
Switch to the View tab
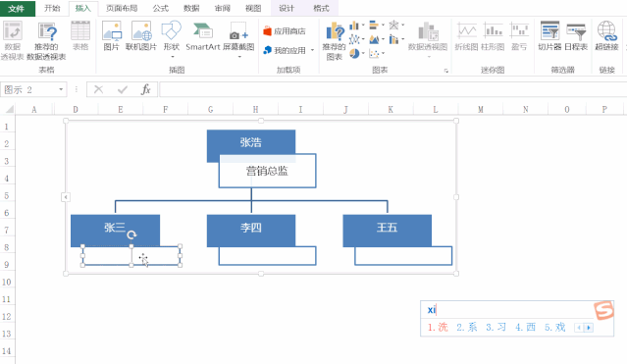coord(253,9)
